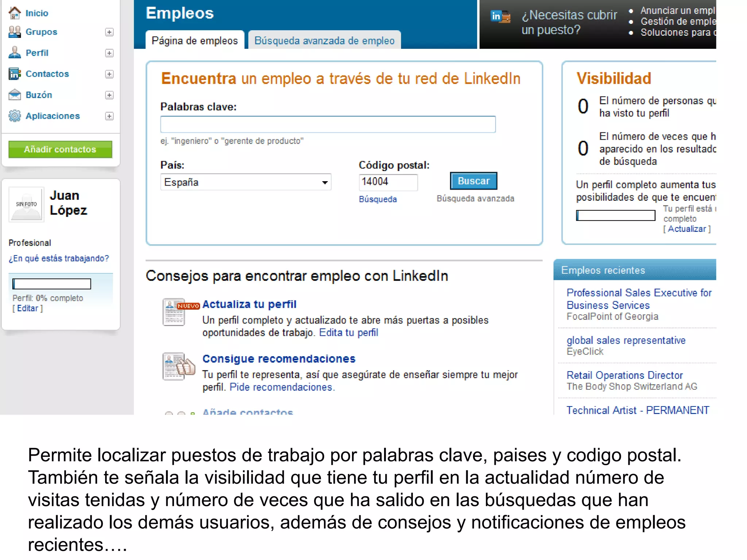Click the Buzón envelope icon
747x560 pixels.
click(x=15, y=95)
